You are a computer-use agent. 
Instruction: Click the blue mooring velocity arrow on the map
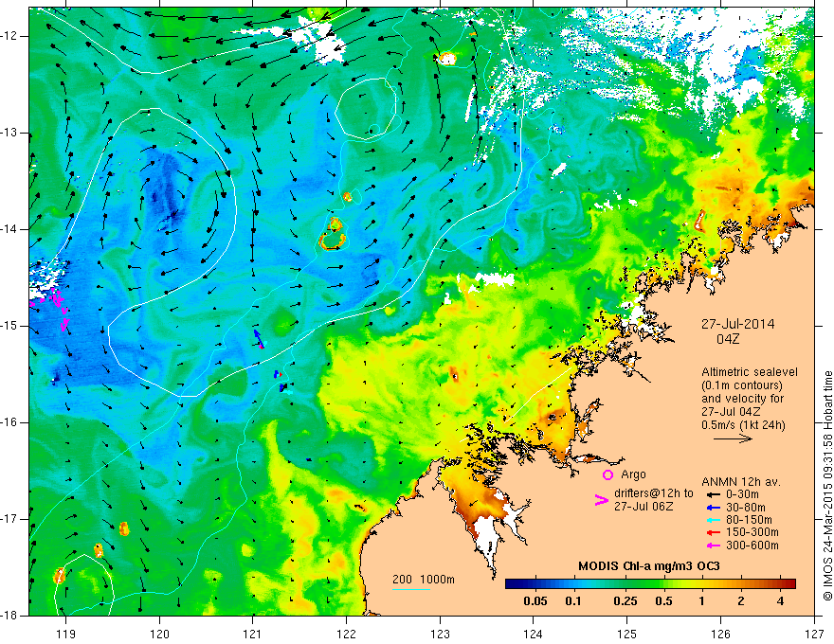click(x=259, y=338)
